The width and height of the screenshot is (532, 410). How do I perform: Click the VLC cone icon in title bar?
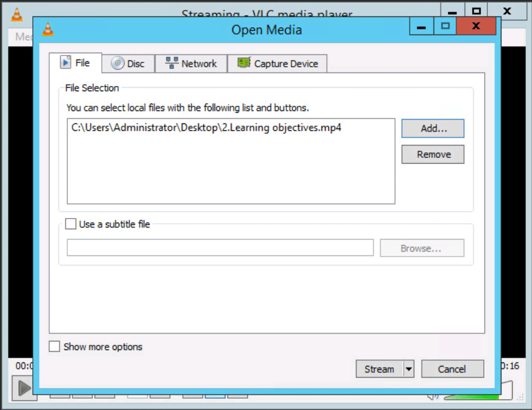click(48, 29)
